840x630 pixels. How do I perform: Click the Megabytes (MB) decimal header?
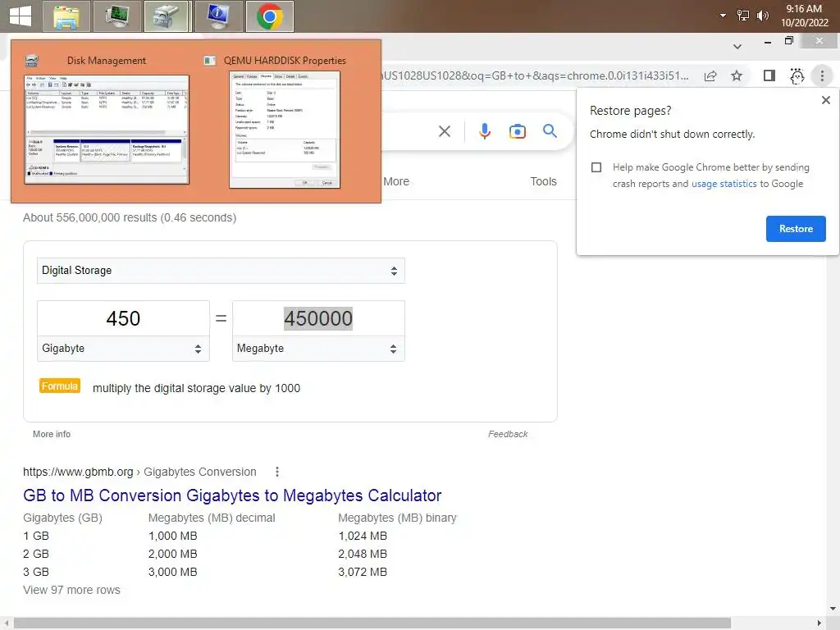pyautogui.click(x=212, y=518)
